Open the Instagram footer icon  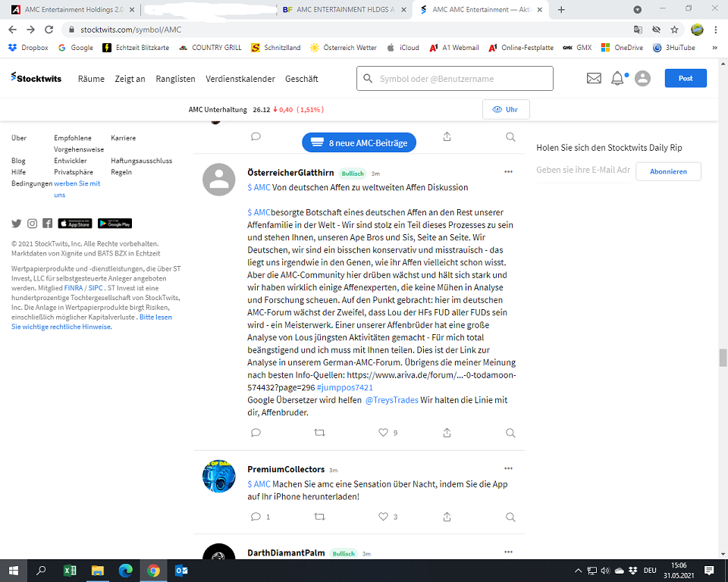click(x=32, y=224)
